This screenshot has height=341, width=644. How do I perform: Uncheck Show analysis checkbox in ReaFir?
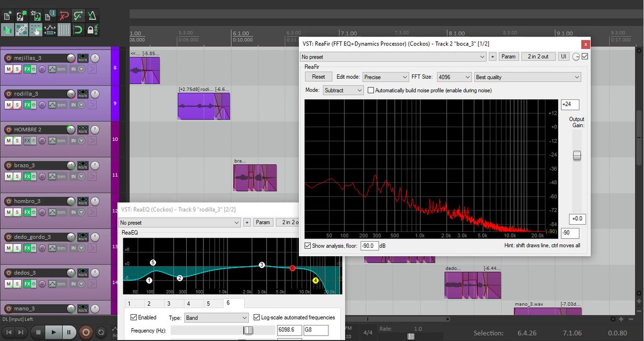click(x=308, y=246)
